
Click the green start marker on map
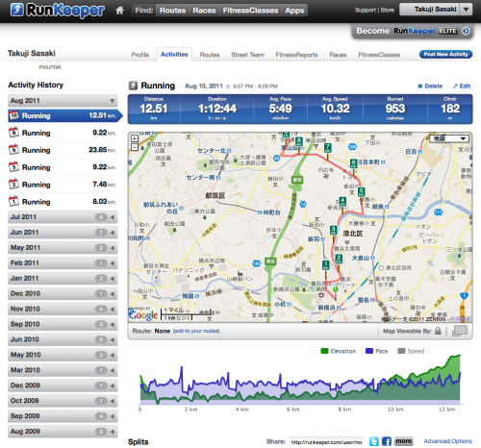pos(336,289)
